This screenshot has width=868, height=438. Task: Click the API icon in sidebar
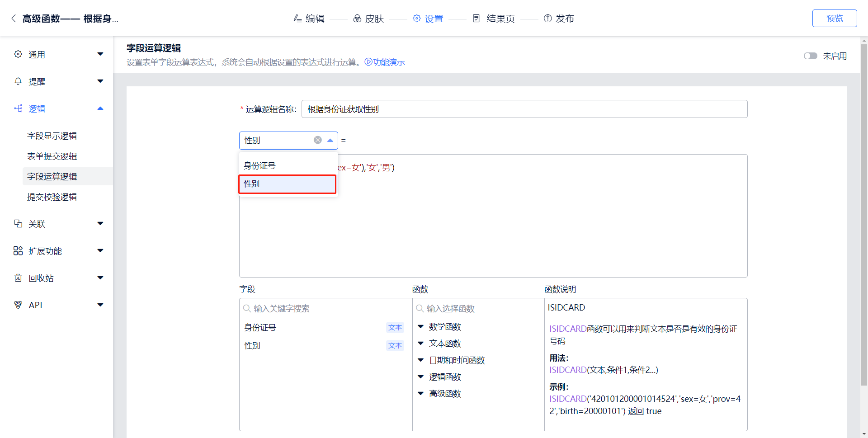[18, 305]
